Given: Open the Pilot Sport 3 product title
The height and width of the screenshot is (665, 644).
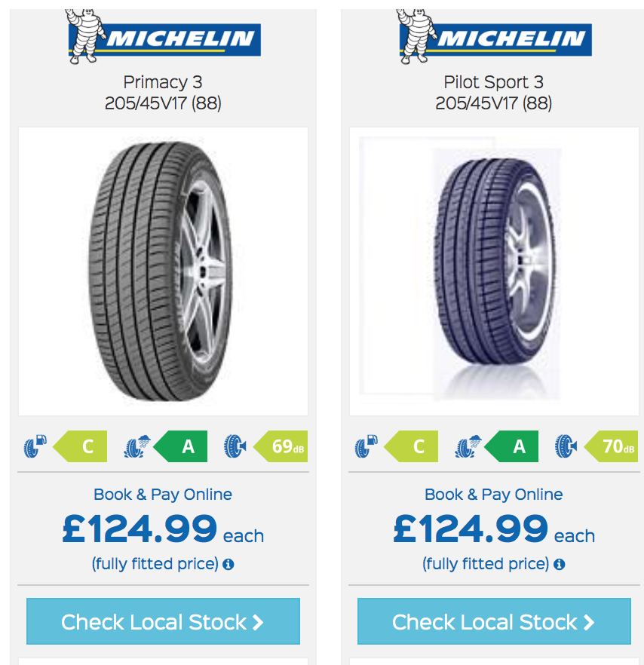Looking at the screenshot, I should (494, 82).
